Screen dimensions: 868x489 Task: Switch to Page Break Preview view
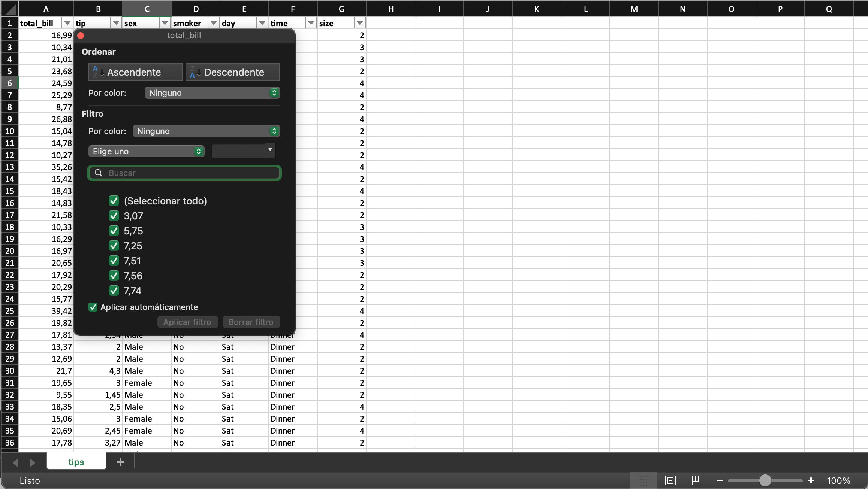[x=697, y=480]
